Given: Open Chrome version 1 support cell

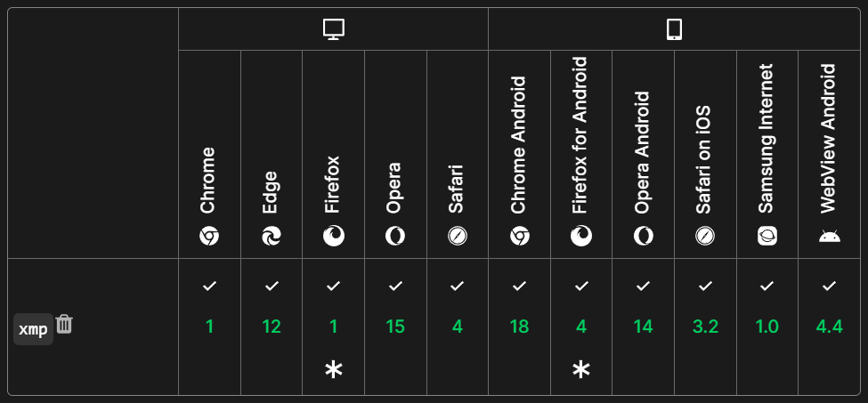Looking at the screenshot, I should pyautogui.click(x=209, y=326).
